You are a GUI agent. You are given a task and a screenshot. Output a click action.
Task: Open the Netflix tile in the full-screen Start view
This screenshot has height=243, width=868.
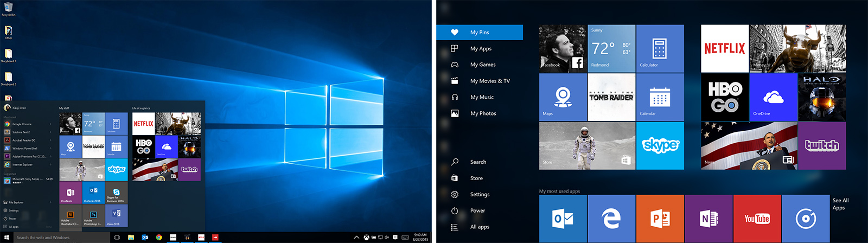coord(725,49)
